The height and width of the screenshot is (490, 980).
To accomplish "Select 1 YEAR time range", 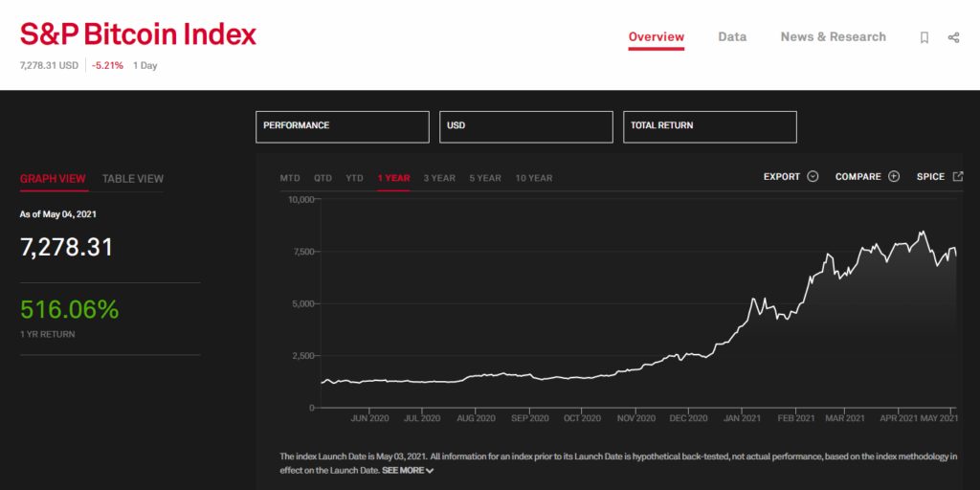I will pyautogui.click(x=393, y=178).
